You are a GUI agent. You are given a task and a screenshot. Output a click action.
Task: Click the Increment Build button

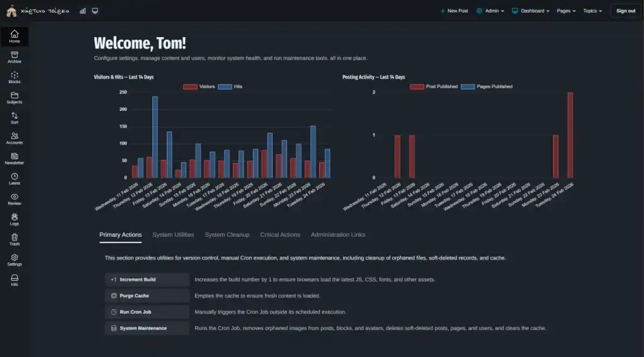click(147, 280)
